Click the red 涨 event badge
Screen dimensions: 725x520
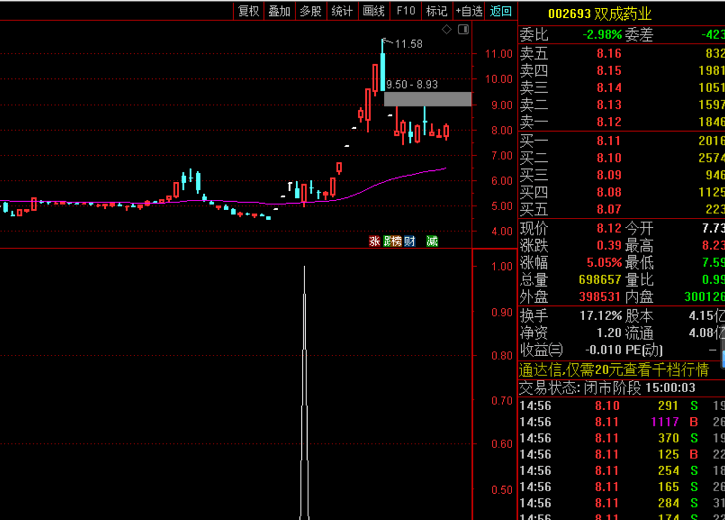(x=374, y=241)
